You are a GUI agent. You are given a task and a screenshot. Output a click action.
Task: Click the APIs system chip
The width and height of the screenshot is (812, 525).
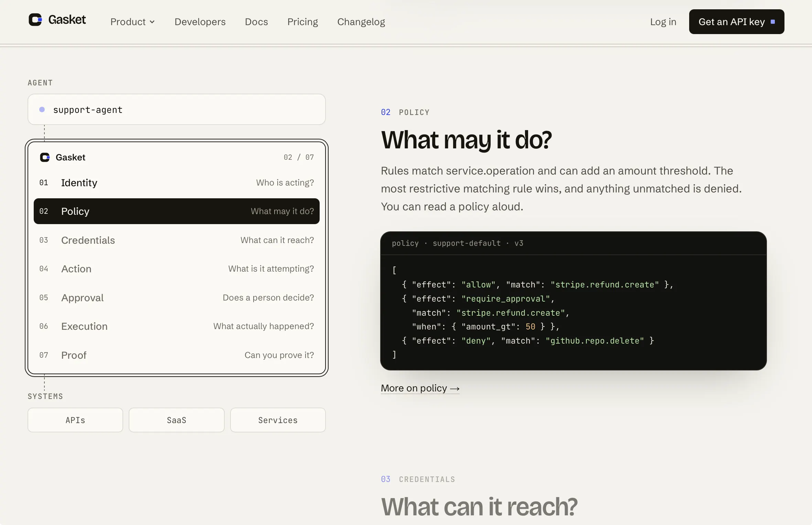point(75,420)
